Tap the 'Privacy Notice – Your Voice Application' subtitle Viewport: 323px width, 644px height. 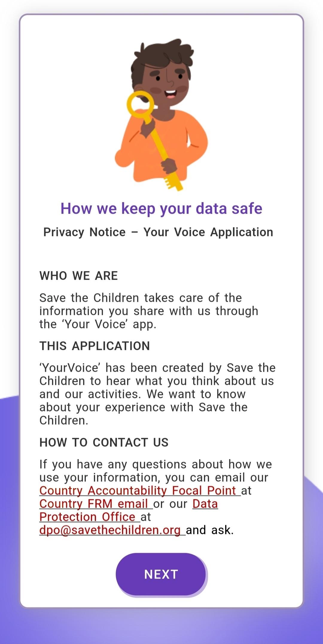point(158,232)
